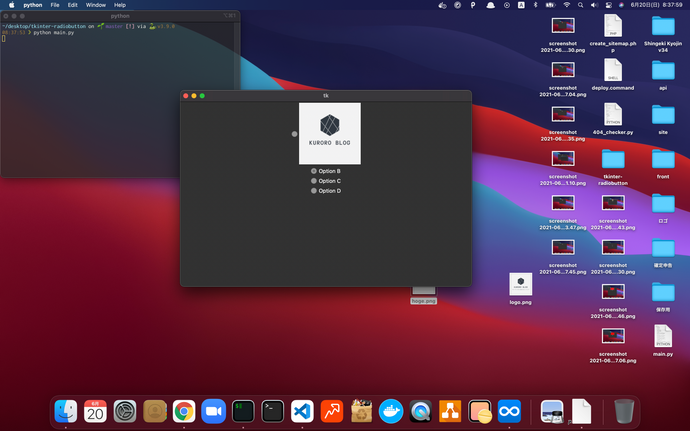Click the python terminal window title bar

[120, 16]
